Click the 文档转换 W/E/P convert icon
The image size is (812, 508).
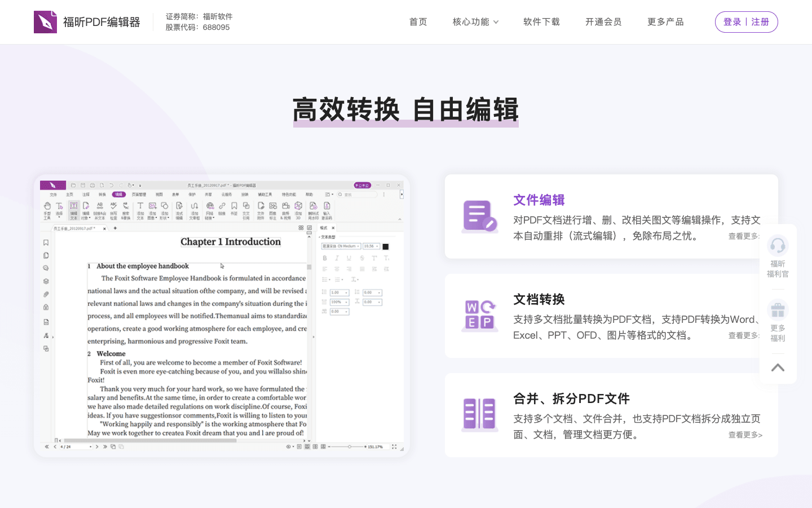(479, 316)
